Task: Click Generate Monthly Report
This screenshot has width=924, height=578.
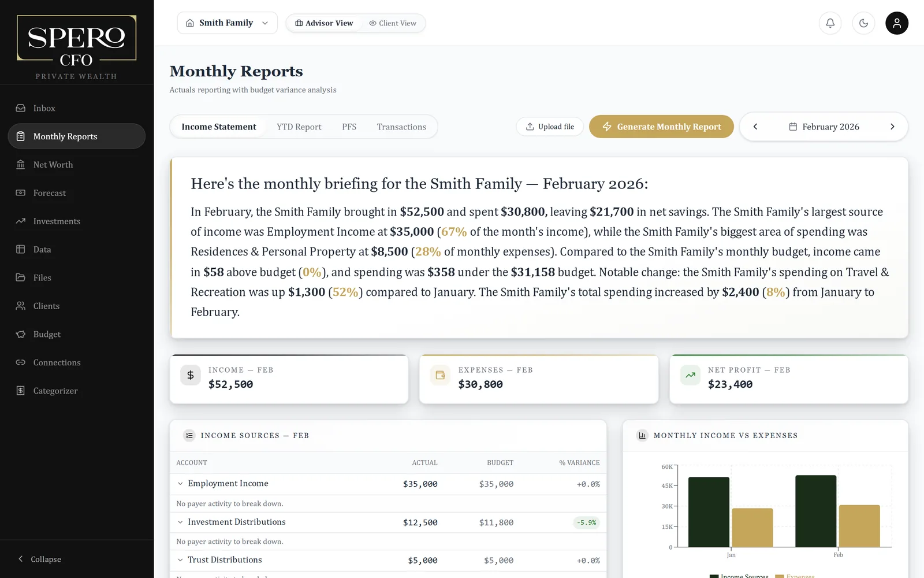Action: tap(661, 127)
